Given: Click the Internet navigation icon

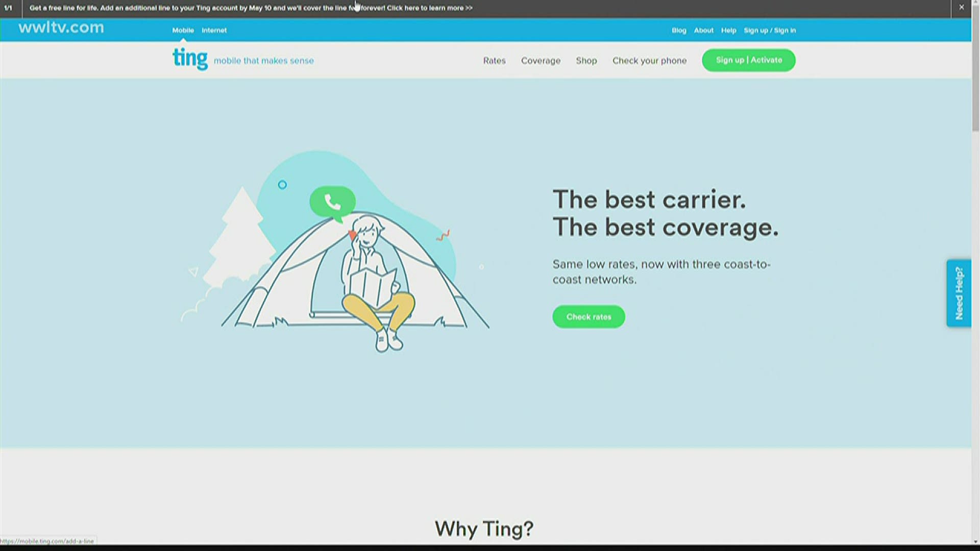Looking at the screenshot, I should pos(214,30).
